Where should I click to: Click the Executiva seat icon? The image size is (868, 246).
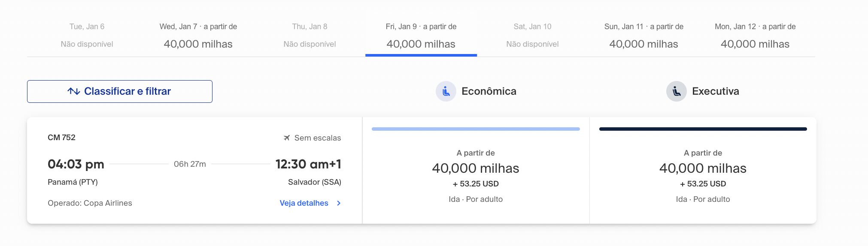677,91
